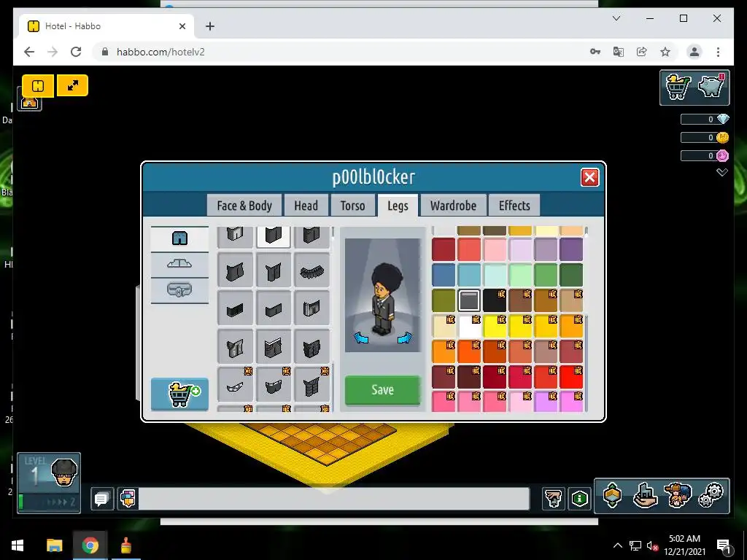Open settings gears icon
Screen dimensions: 747x560
pos(711,496)
